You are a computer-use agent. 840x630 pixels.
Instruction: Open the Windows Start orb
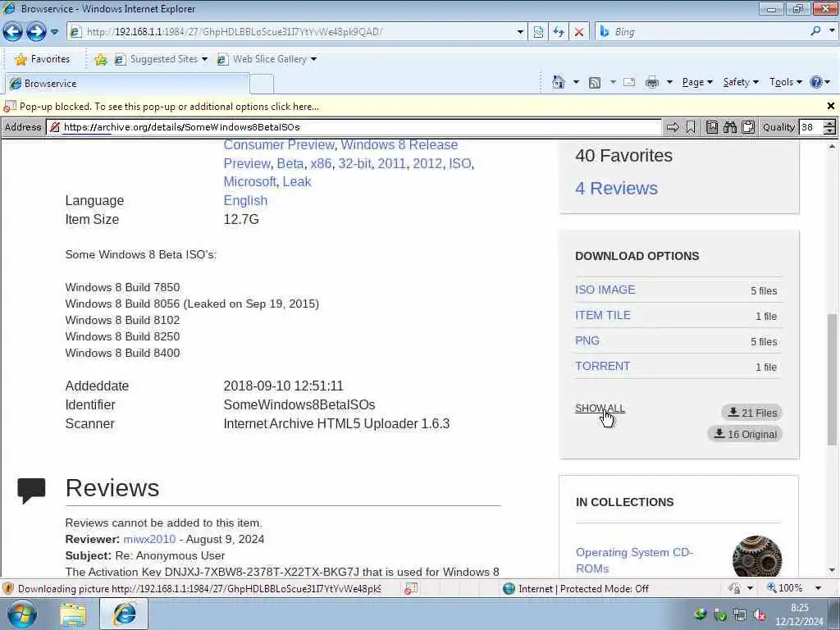tap(22, 614)
